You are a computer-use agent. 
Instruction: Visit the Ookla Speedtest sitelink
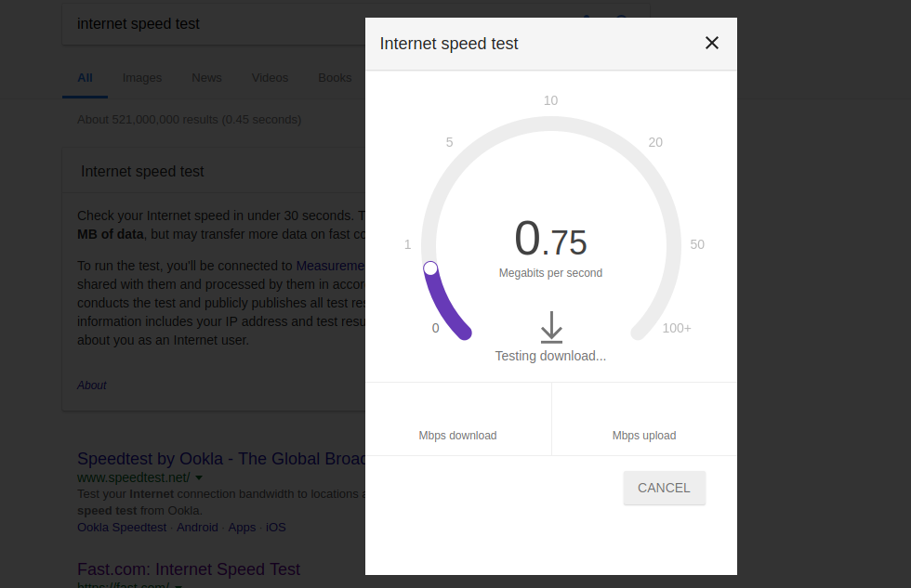click(x=122, y=527)
